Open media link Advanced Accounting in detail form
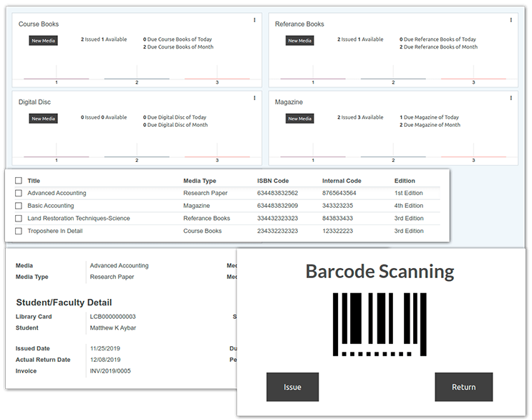 pyautogui.click(x=119, y=265)
